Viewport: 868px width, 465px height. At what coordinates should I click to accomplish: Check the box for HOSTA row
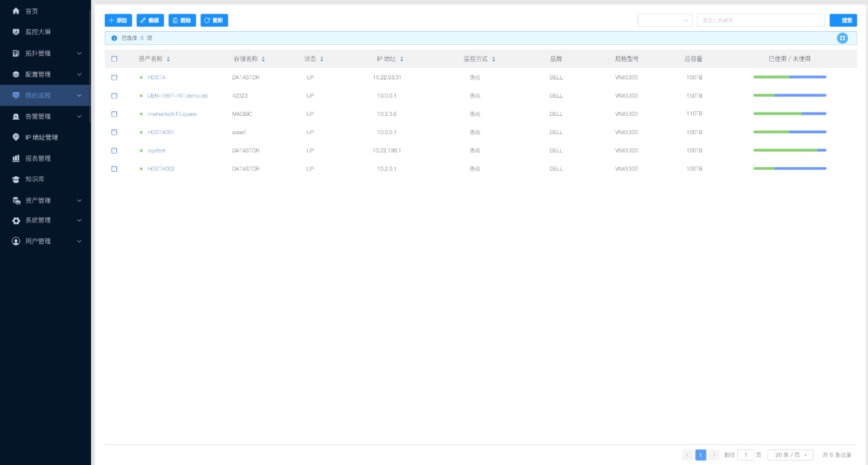115,77
